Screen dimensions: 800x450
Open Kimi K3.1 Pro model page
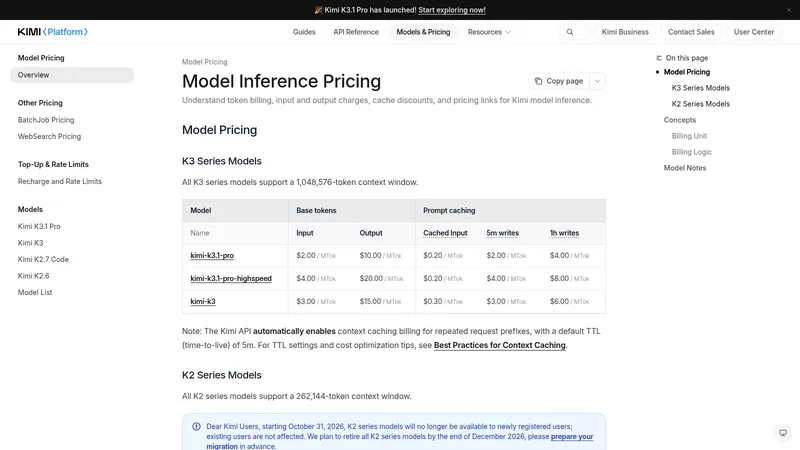pyautogui.click(x=39, y=226)
